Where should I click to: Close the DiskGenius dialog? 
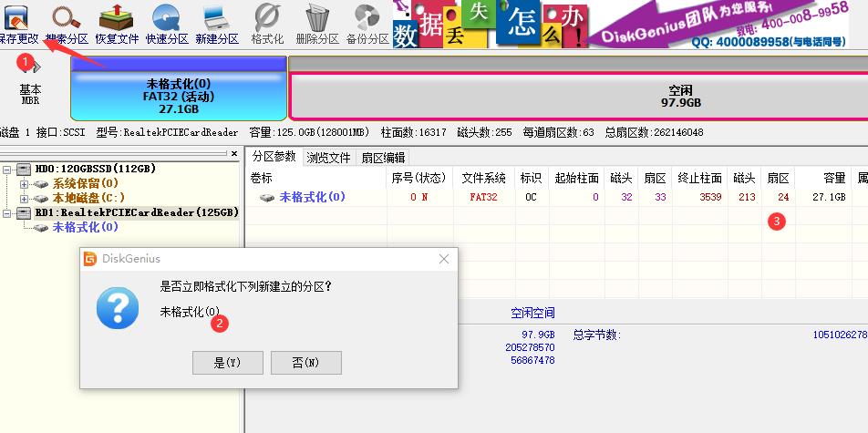443,259
